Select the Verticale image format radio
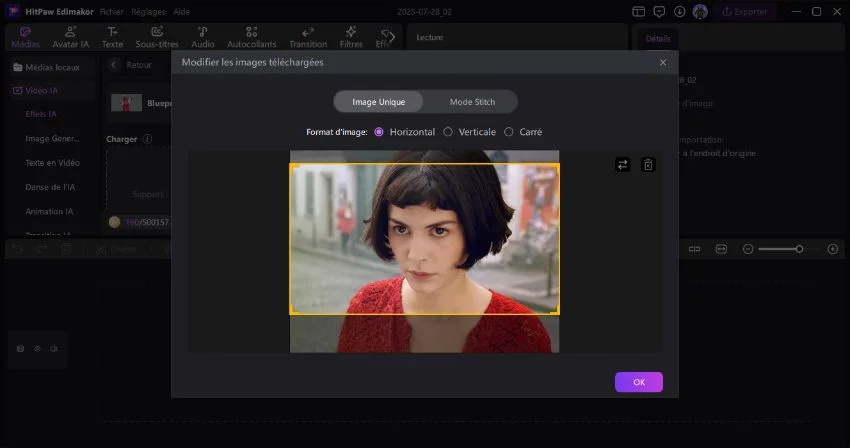Screen dimensions: 850x448 [448, 132]
